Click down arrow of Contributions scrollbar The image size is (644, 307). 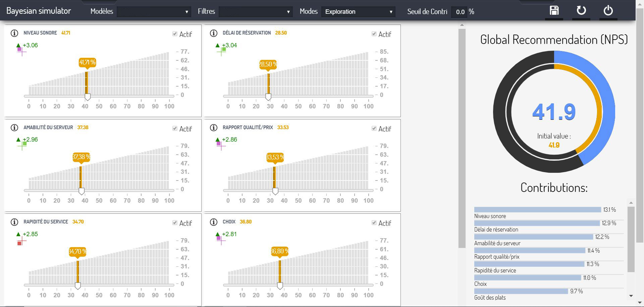tap(631, 296)
